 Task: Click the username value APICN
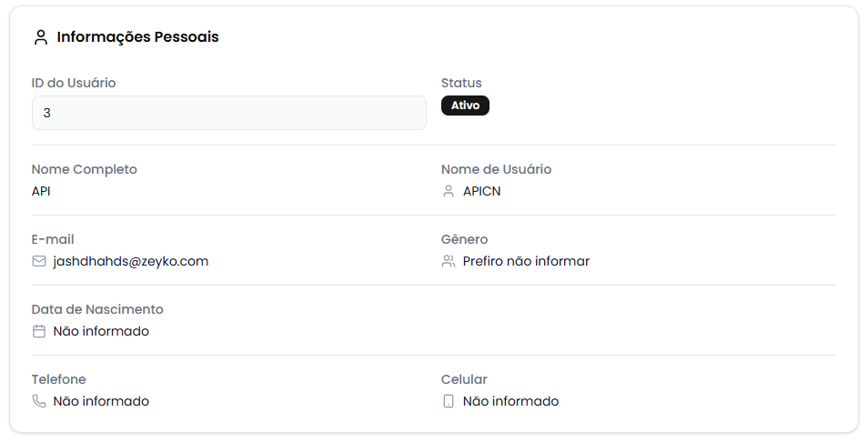(x=482, y=191)
